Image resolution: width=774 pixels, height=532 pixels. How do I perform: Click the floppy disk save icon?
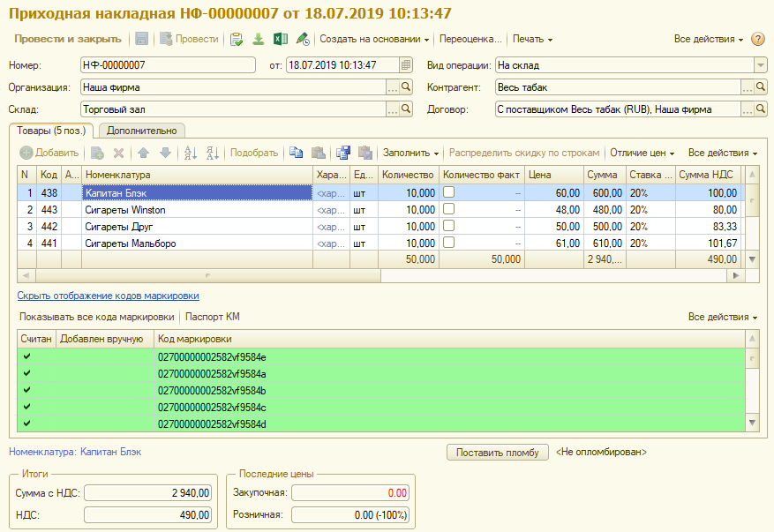(x=142, y=39)
